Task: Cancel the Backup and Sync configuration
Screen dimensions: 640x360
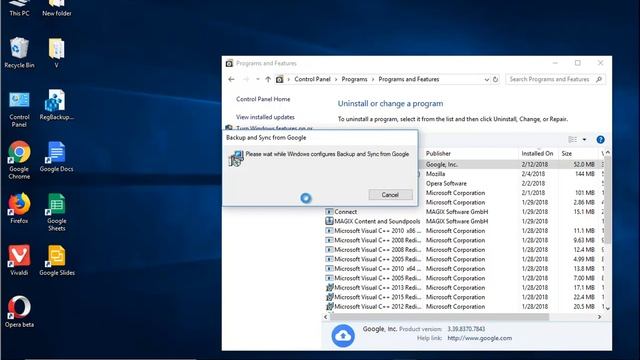Action: (x=390, y=195)
